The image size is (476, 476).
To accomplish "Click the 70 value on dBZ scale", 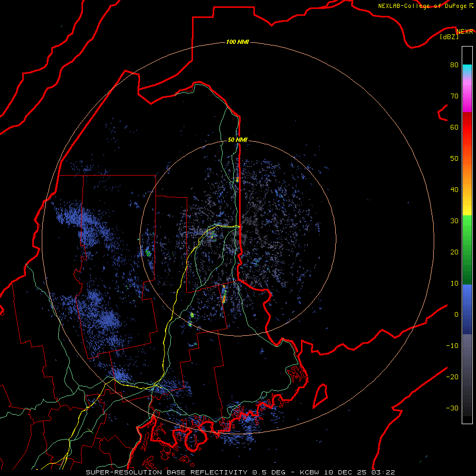I will coord(454,96).
